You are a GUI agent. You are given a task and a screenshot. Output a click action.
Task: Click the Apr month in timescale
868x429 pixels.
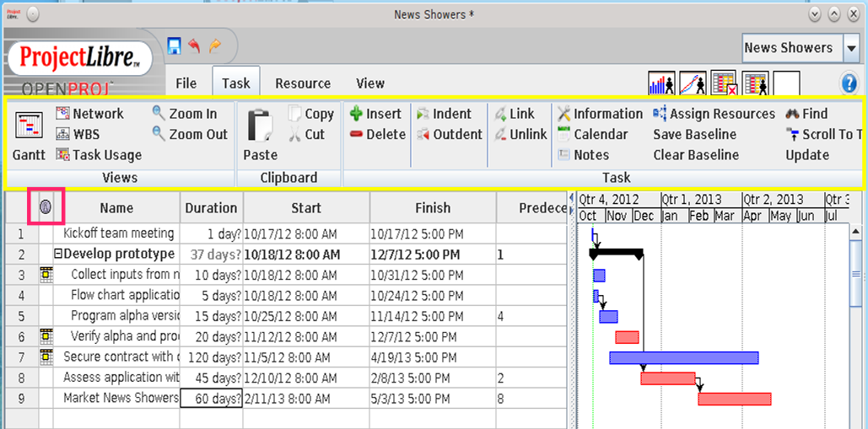tap(756, 215)
